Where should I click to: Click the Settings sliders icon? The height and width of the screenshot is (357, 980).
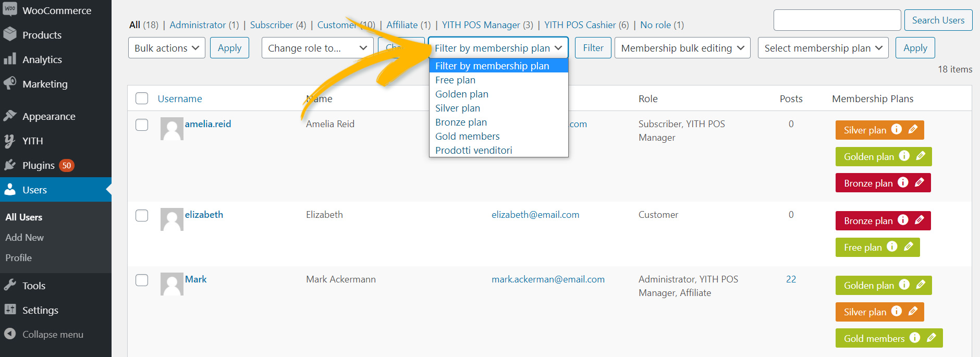coord(10,310)
